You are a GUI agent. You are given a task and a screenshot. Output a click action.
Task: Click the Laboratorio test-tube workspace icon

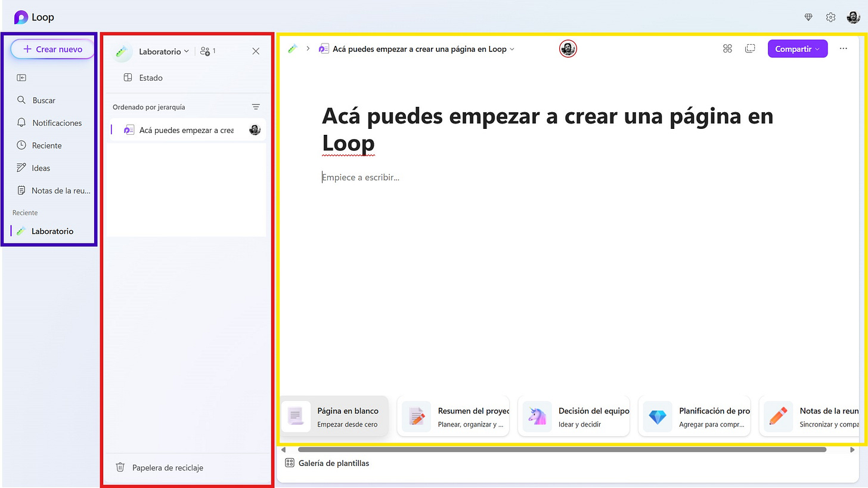pos(123,52)
